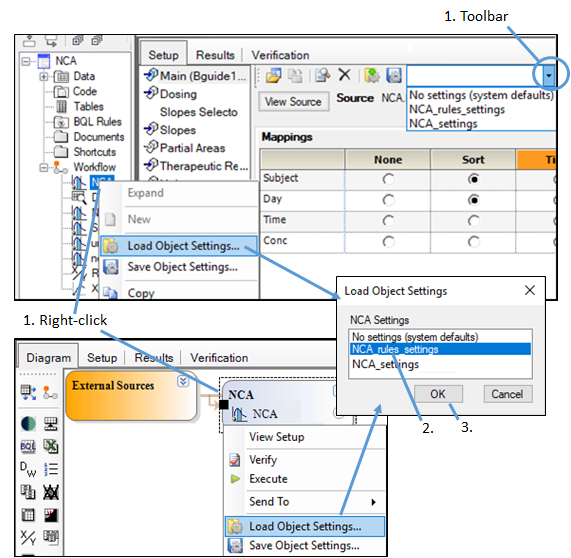The image size is (571, 558).
Task: Click the save settings disk icon in toolbar
Action: tap(394, 75)
